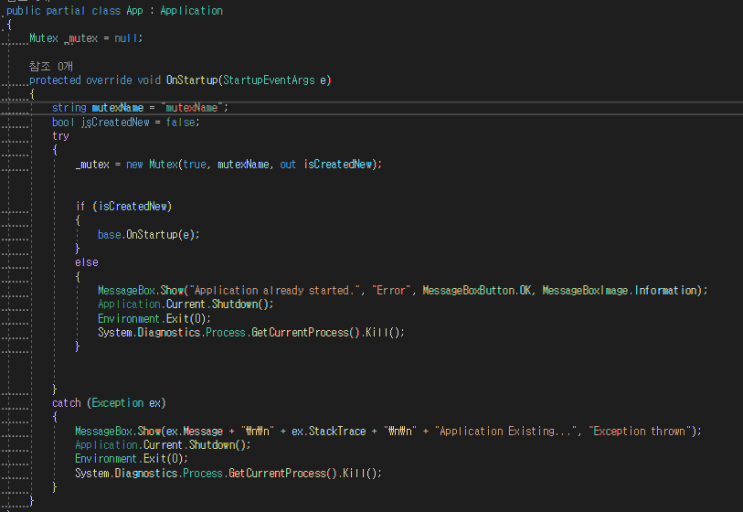Click "Application already started." string
Viewport: 743px width, 512px height.
274,290
